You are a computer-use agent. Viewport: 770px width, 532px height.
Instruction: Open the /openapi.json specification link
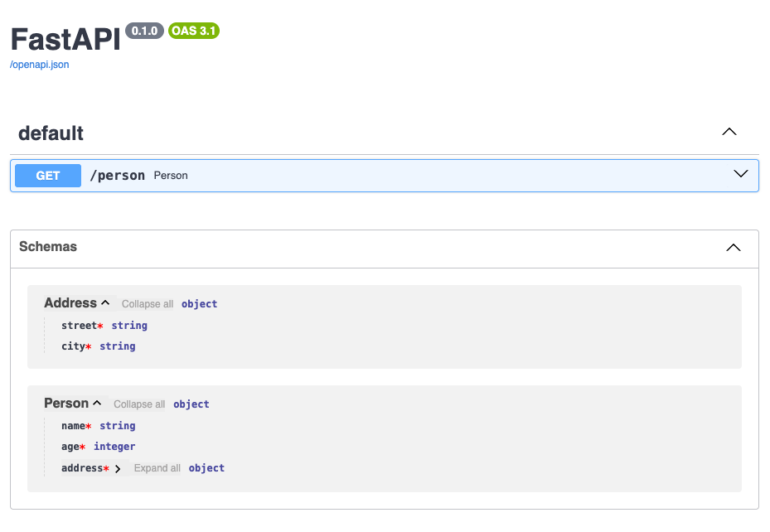38,64
